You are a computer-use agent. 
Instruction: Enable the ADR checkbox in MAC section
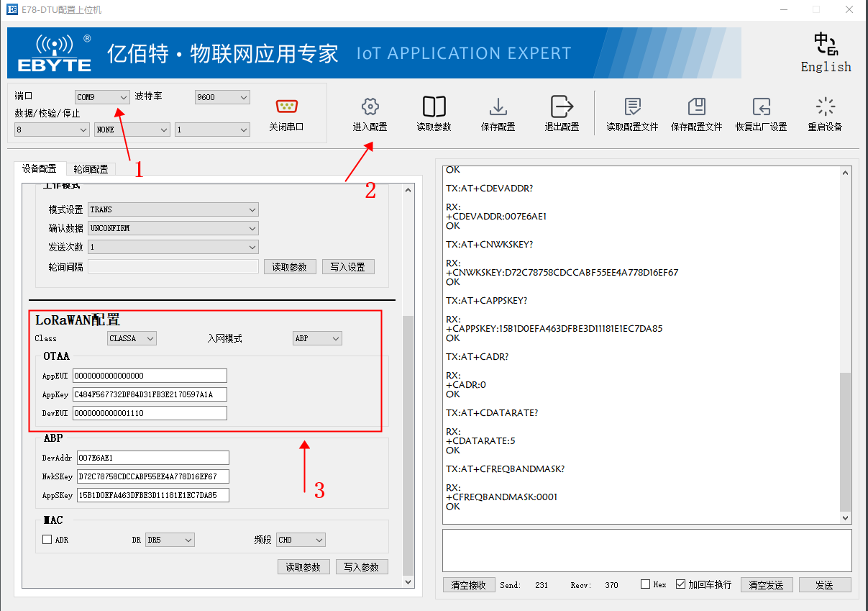click(x=47, y=539)
